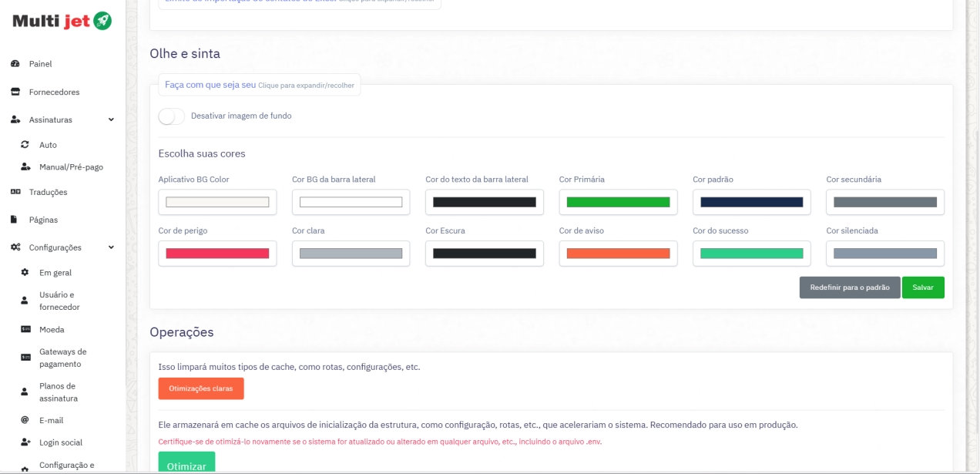Click the Fornecedores store icon
This screenshot has width=980, height=474.
15,92
